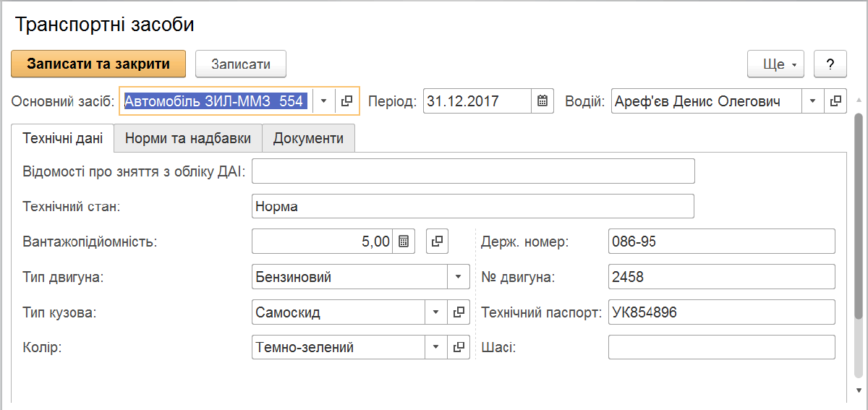
Task: Click the Тип двигуна value Бензиновий
Action: [x=350, y=277]
